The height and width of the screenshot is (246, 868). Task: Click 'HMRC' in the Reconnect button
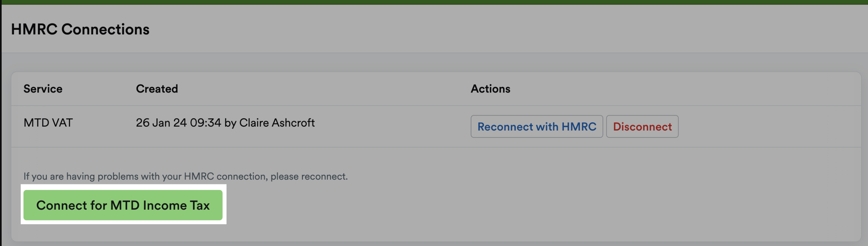point(579,127)
